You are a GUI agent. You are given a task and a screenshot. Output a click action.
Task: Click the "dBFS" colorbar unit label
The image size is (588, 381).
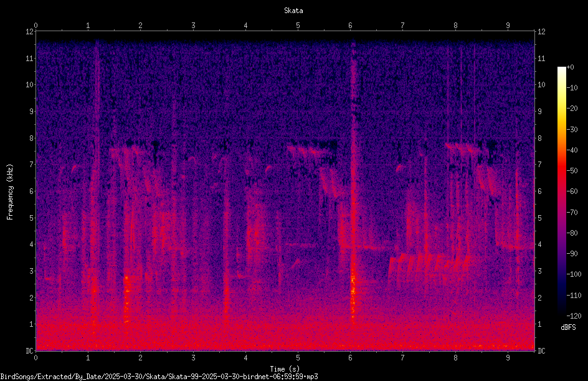point(568,327)
